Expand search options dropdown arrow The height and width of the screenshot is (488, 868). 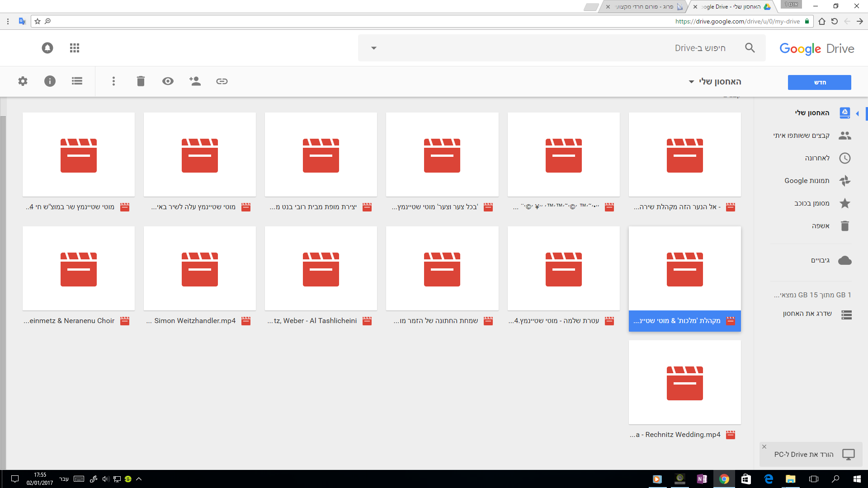(373, 48)
